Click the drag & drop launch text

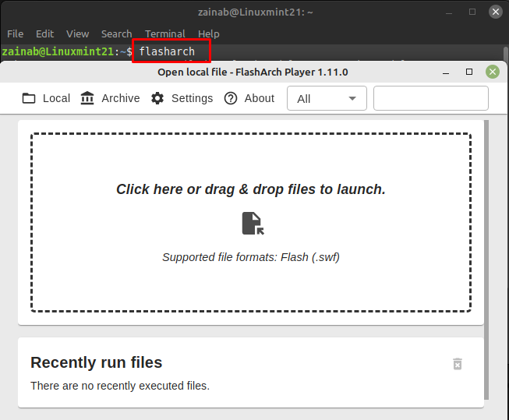(251, 189)
